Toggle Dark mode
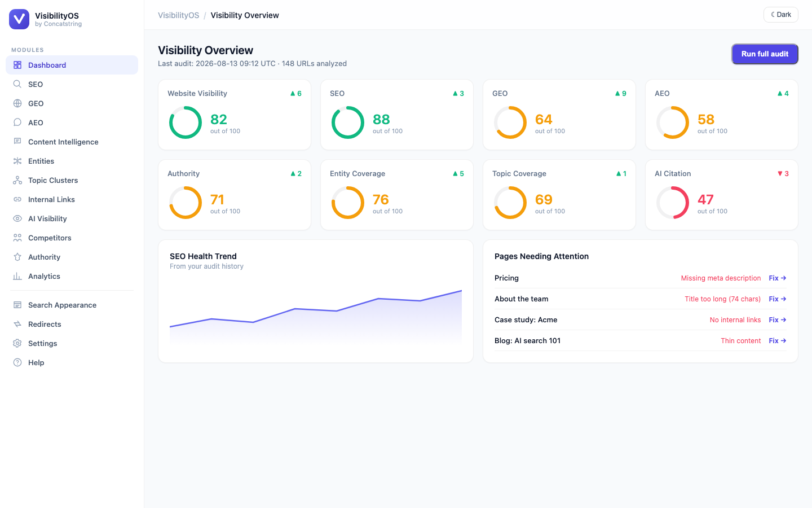812x508 pixels. (x=781, y=15)
